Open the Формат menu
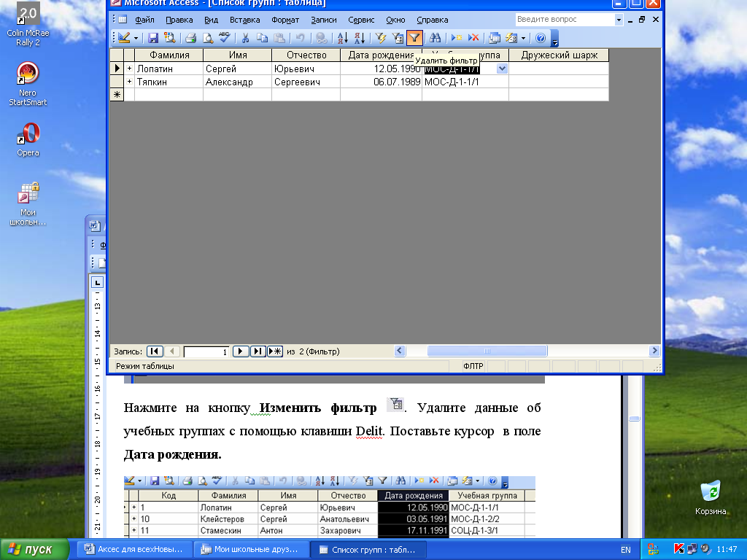The image size is (747, 560). [x=285, y=20]
